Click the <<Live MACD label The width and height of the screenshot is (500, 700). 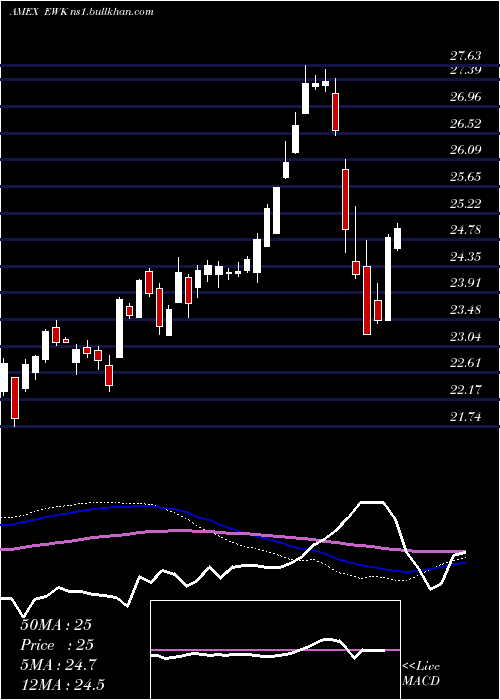pyautogui.click(x=421, y=673)
